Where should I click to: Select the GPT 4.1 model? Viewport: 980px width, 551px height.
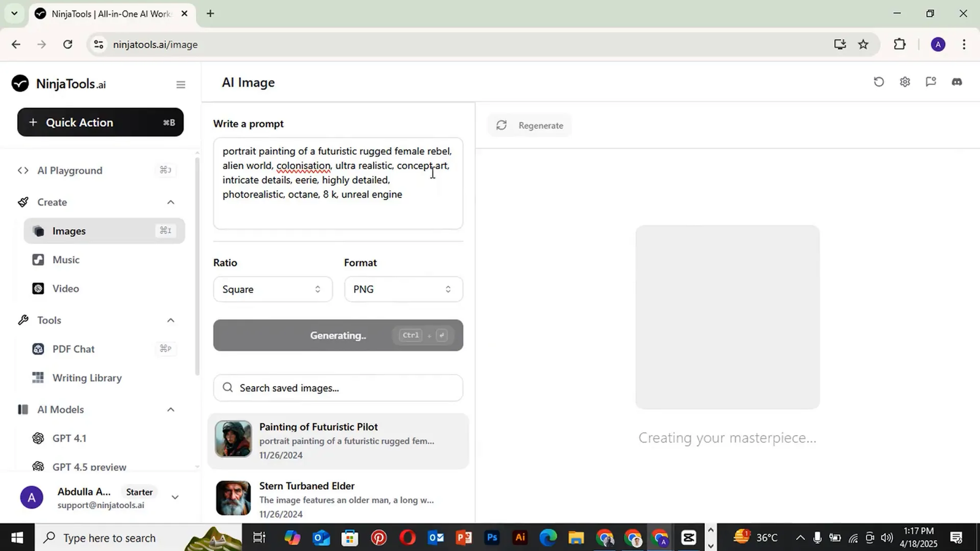pyautogui.click(x=69, y=438)
